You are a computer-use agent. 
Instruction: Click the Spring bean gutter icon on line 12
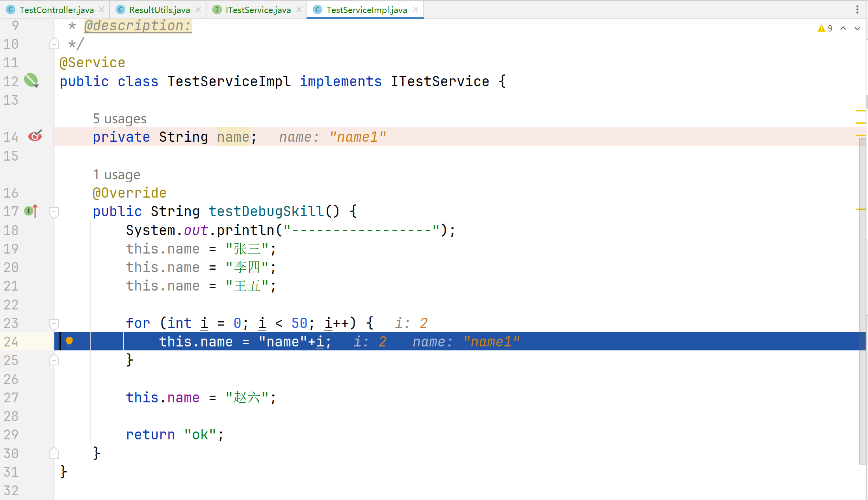tap(32, 81)
